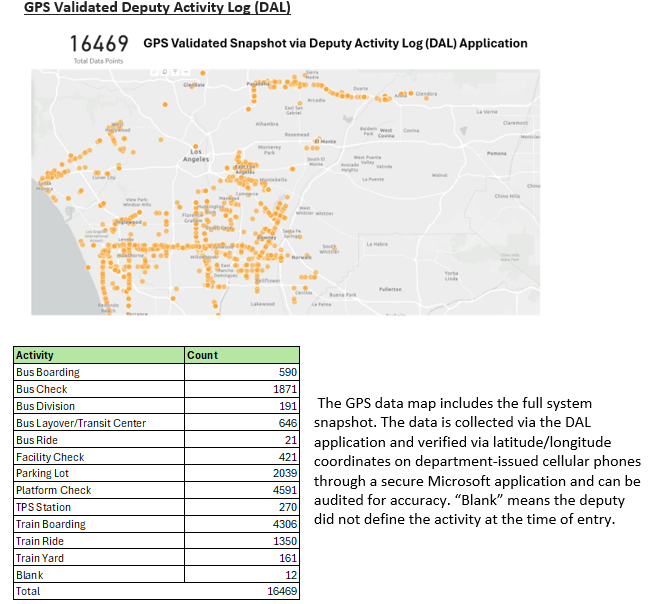Select the Train Boarding count 4306

point(287,524)
